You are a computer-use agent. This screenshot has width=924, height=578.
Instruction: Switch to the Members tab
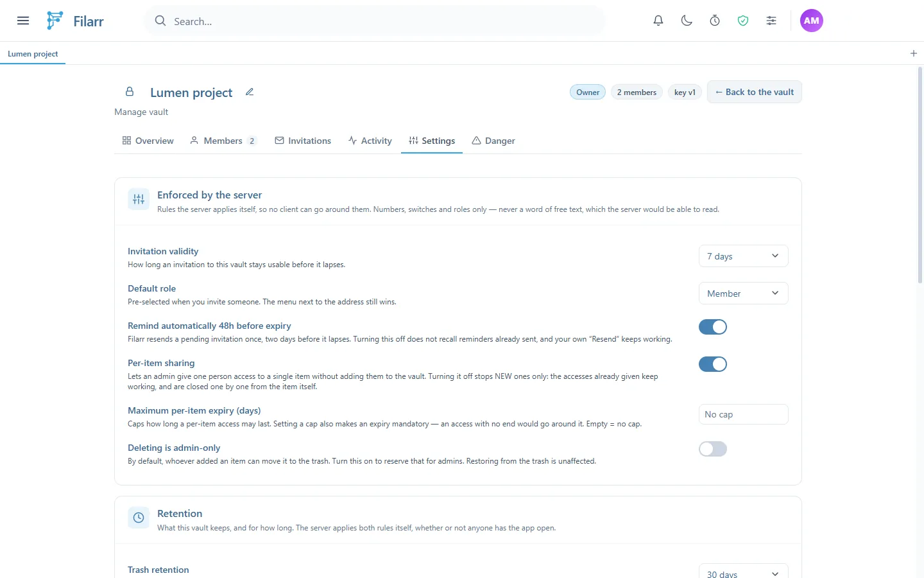(x=223, y=141)
